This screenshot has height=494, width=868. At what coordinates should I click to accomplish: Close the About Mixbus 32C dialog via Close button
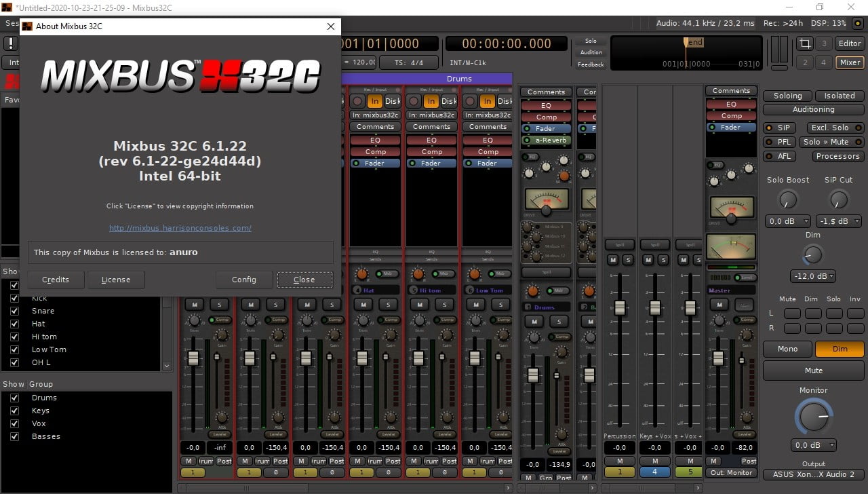304,280
